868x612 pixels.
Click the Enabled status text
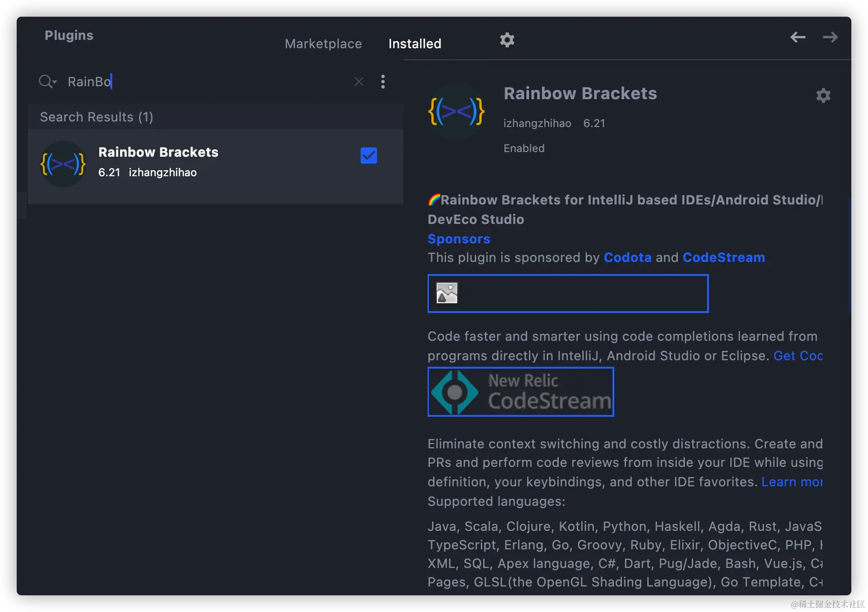pos(524,148)
